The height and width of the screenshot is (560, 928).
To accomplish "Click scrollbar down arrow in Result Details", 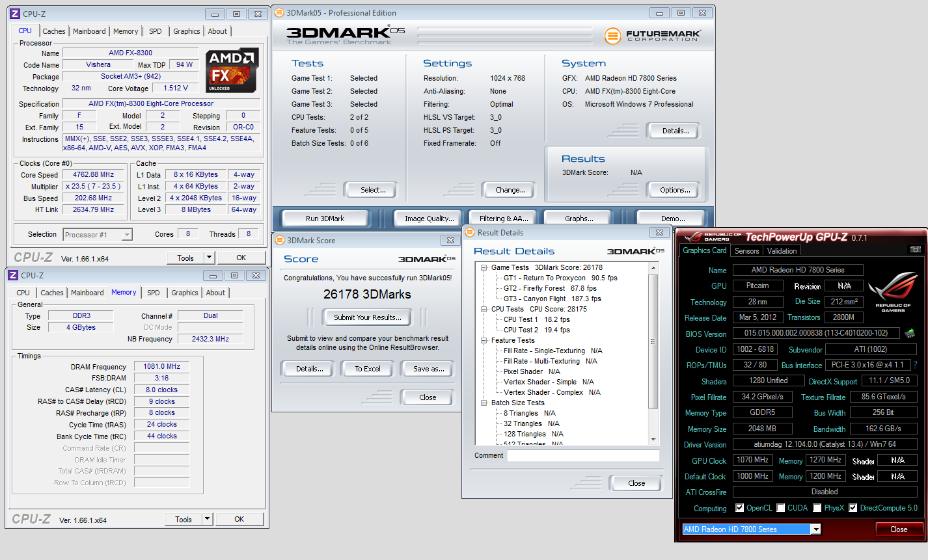I will click(x=653, y=440).
